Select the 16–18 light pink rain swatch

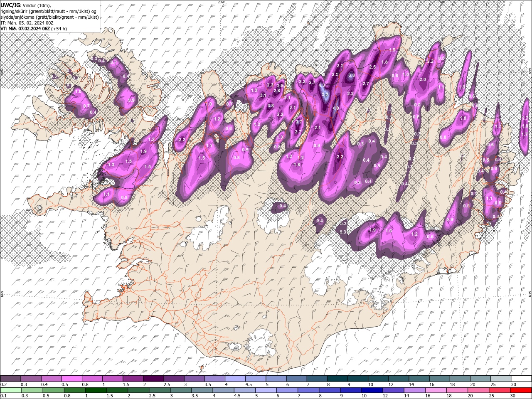436,390
